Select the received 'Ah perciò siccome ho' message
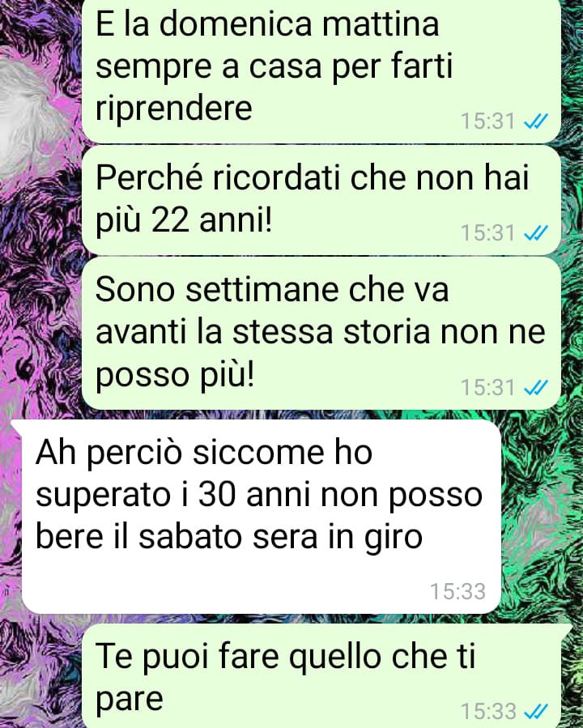The height and width of the screenshot is (728, 583). [261, 517]
